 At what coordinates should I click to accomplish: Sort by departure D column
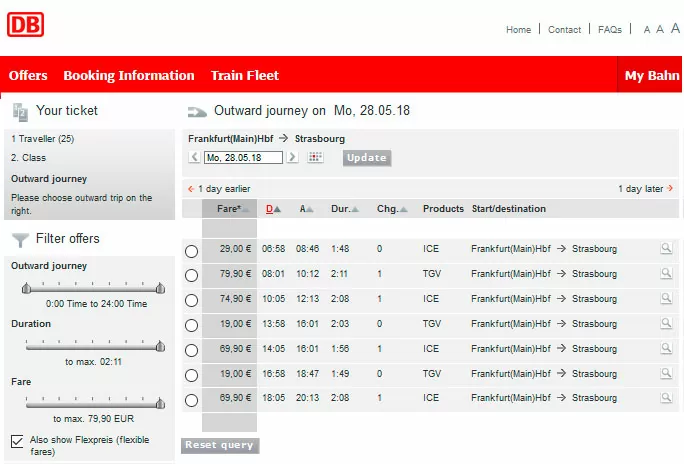point(273,209)
